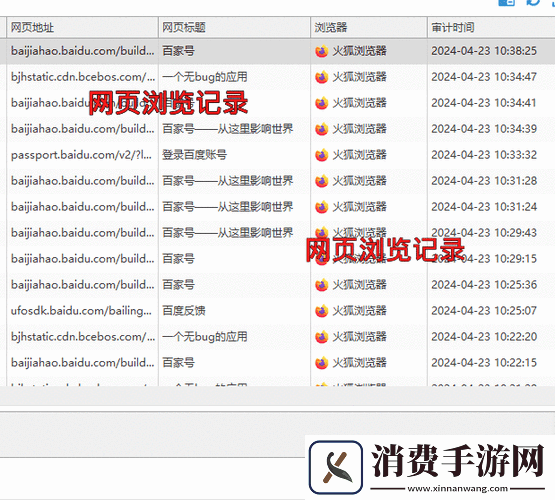Click the passport.baidu.com/v2 URL cell
Screen dimensions: 555x500
coord(81,155)
